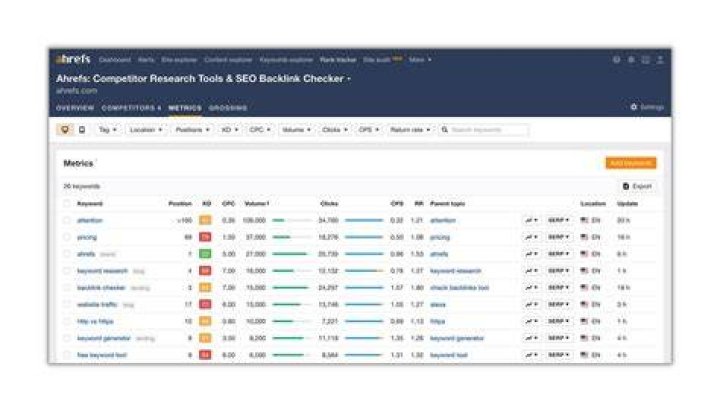
Task: Open the Tag filter dropdown
Action: click(107, 130)
